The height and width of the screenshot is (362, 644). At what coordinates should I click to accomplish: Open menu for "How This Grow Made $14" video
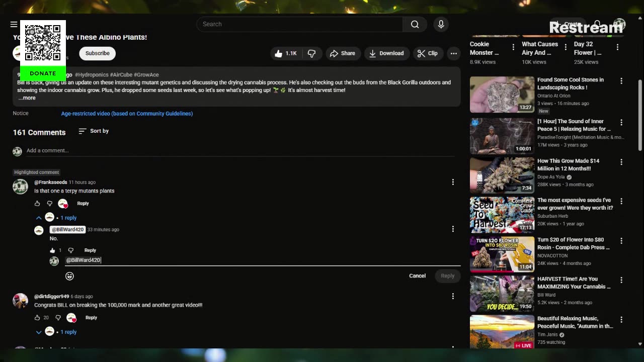[x=621, y=162]
